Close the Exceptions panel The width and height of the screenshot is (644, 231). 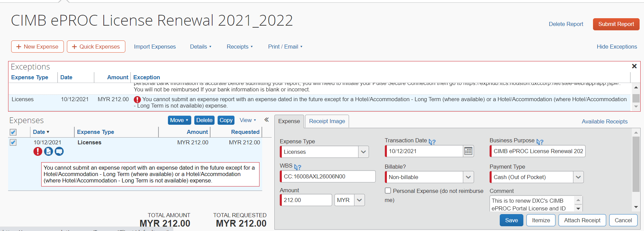click(634, 66)
